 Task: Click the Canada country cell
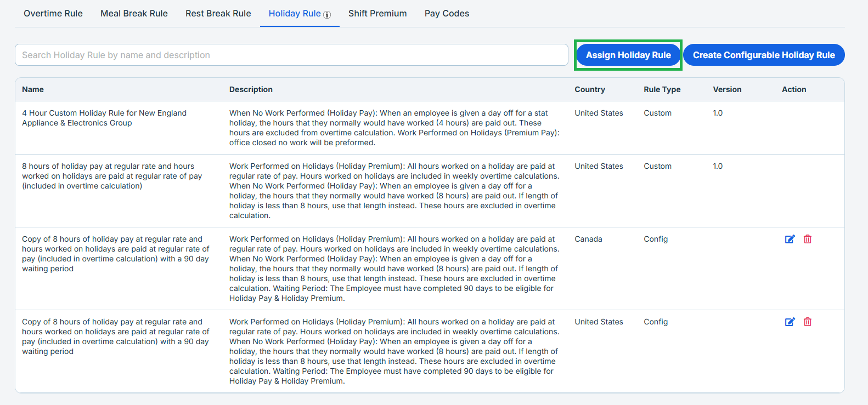(588, 239)
